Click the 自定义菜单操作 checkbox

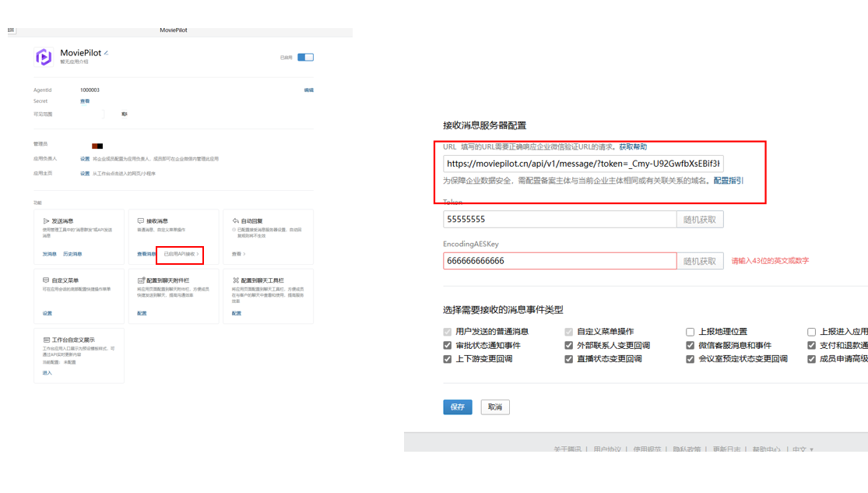pos(568,332)
